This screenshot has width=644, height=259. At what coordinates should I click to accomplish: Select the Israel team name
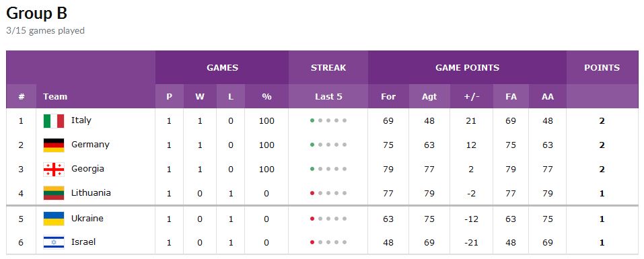pos(83,242)
